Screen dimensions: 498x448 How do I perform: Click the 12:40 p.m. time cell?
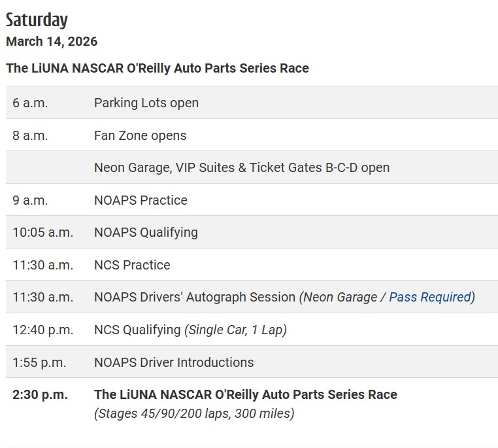43,330
